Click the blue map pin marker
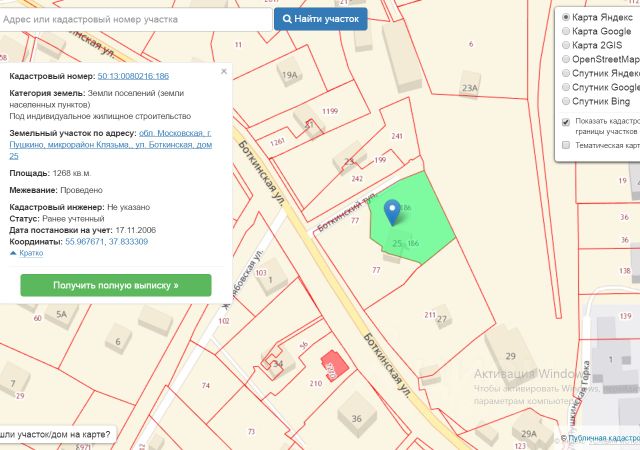This screenshot has height=450, width=640. pos(392,212)
